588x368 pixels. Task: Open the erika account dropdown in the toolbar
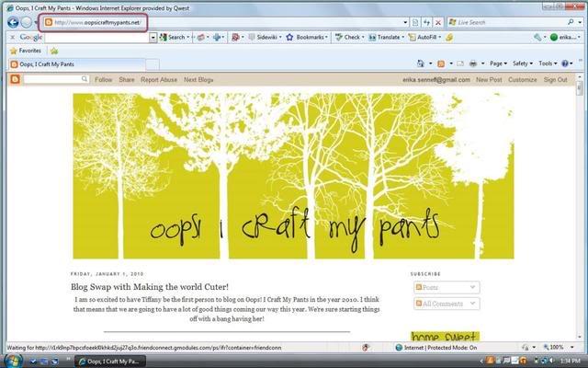point(565,37)
